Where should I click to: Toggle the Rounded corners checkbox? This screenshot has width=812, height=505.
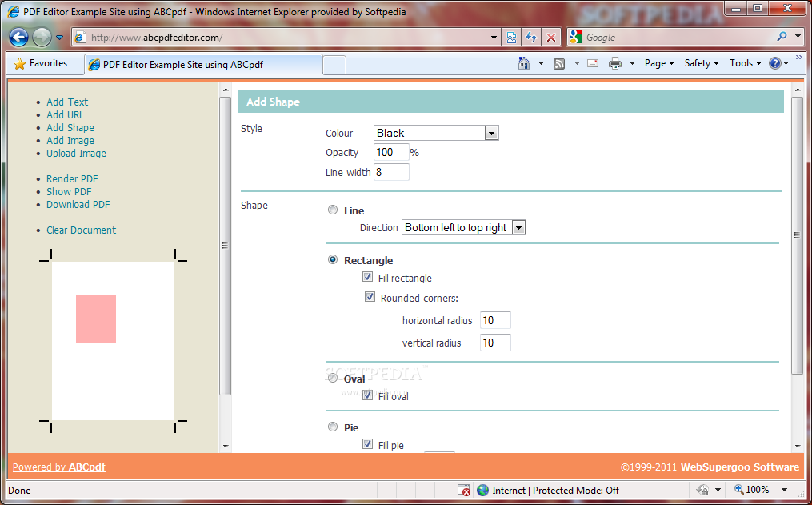[370, 297]
